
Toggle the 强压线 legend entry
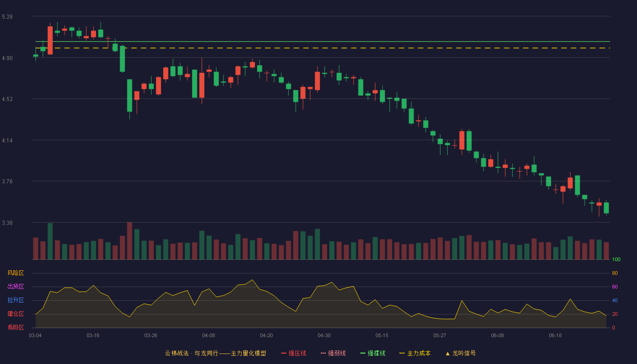click(293, 353)
